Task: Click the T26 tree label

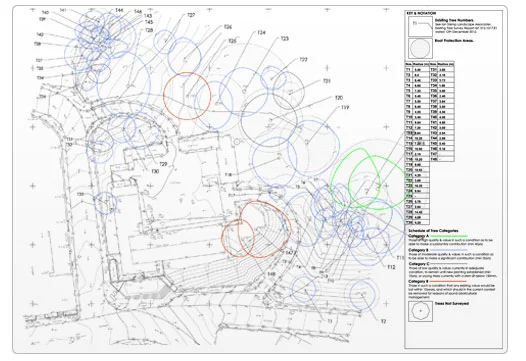Action: [228, 27]
